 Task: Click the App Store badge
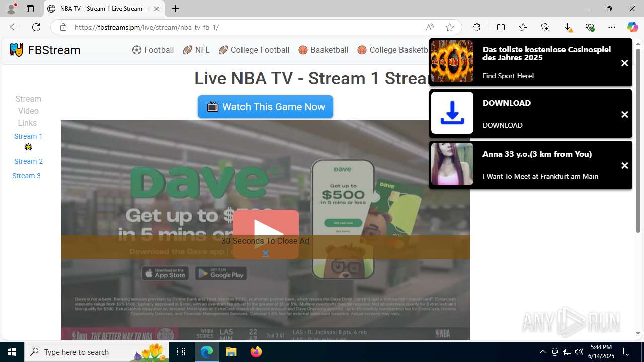tap(165, 274)
